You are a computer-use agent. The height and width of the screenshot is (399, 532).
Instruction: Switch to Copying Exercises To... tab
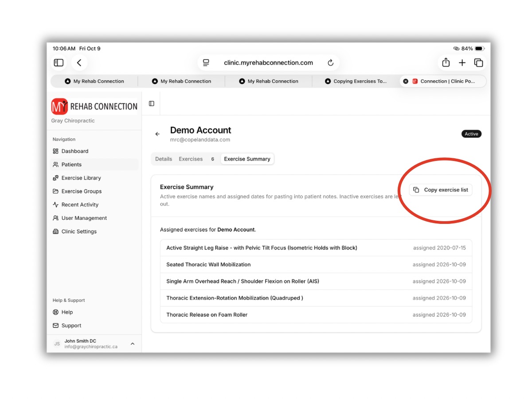(x=356, y=81)
